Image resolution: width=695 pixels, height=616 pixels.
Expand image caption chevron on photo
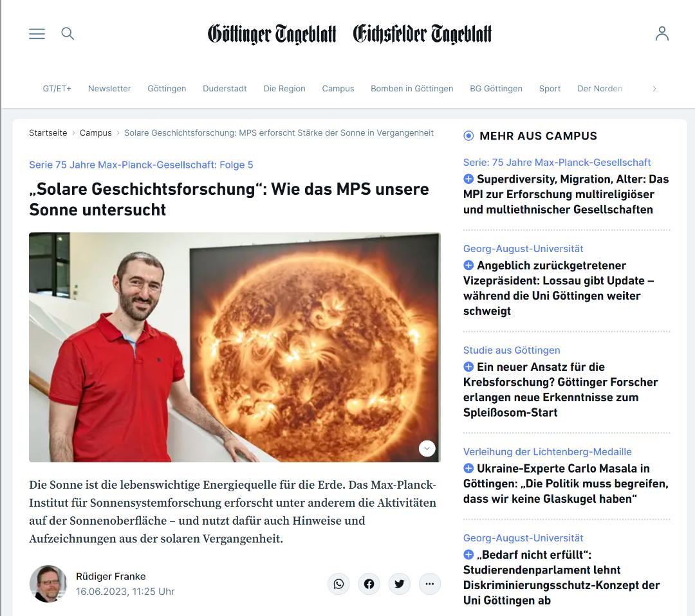click(x=427, y=448)
